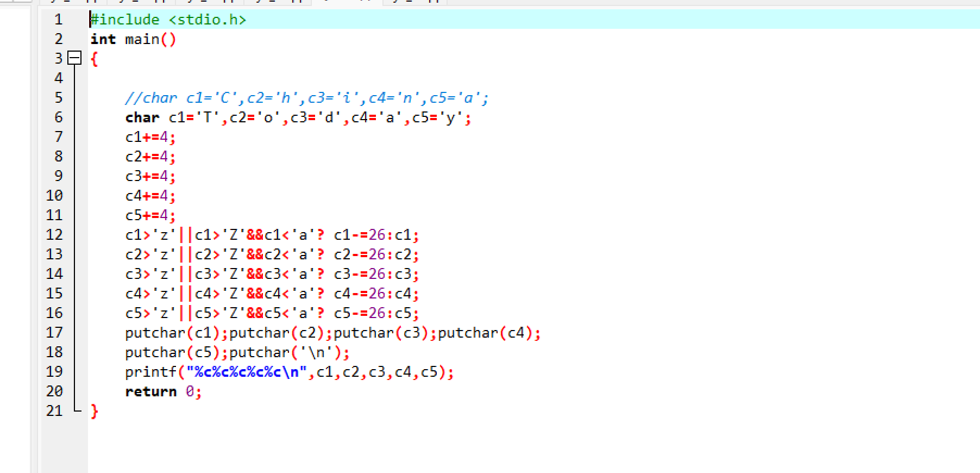Viewport: 980px width, 473px height.
Task: Click line number 5 in the gutter
Action: [x=59, y=98]
